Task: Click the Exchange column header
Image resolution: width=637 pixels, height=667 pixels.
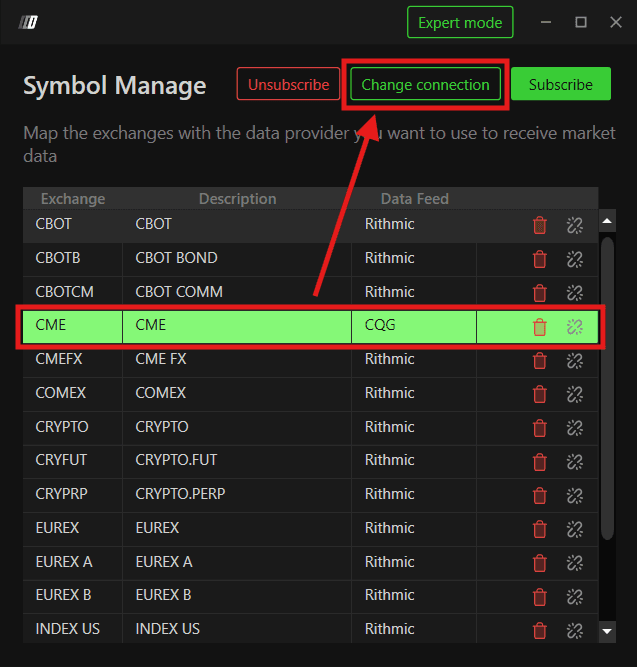Action: pos(73,199)
